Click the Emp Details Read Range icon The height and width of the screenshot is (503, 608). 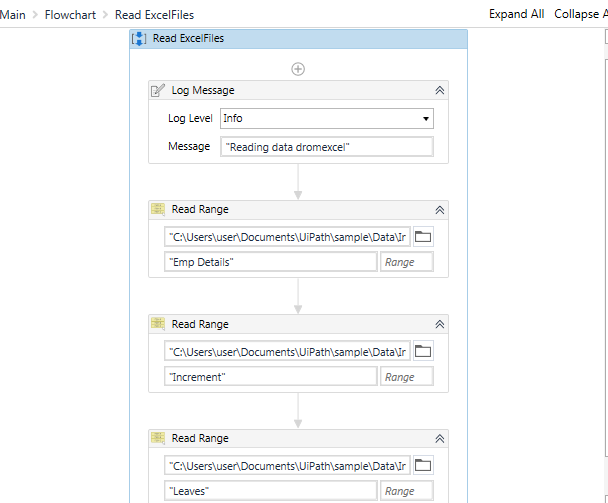[x=158, y=210]
